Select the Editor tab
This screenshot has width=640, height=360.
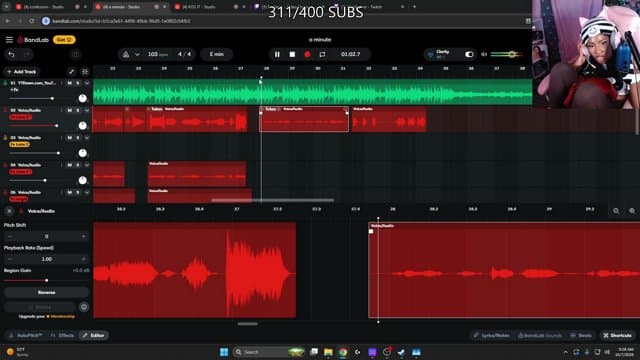coord(93,336)
